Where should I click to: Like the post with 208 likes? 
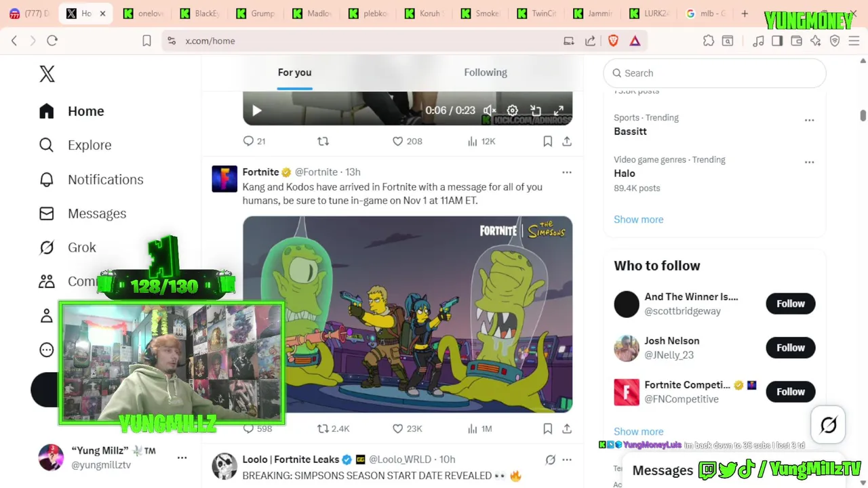point(407,141)
